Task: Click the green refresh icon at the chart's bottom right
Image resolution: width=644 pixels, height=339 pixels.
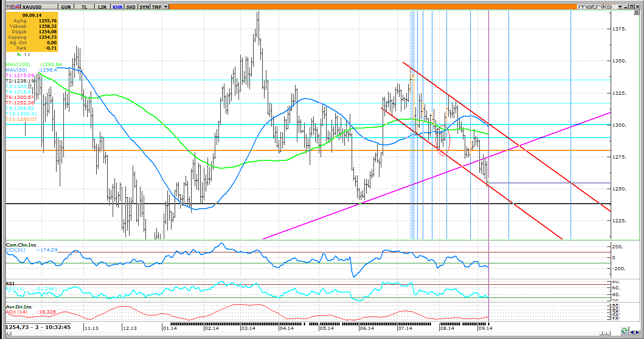Action: point(624,330)
